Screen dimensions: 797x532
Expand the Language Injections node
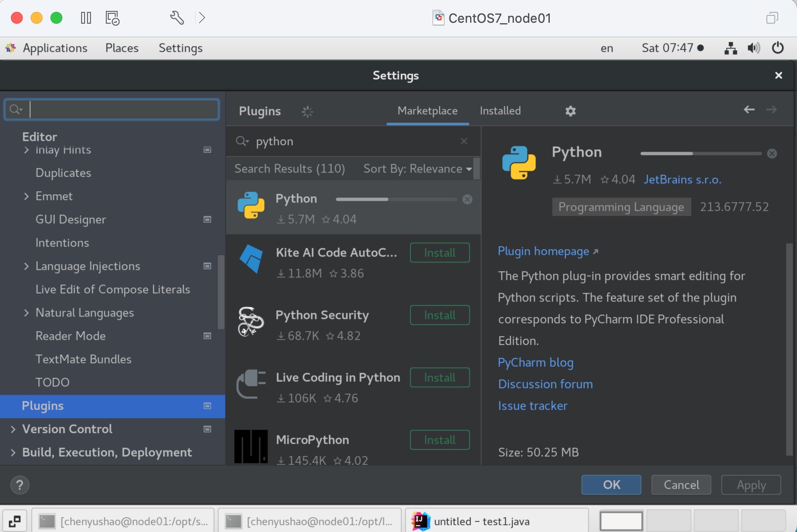[27, 266]
